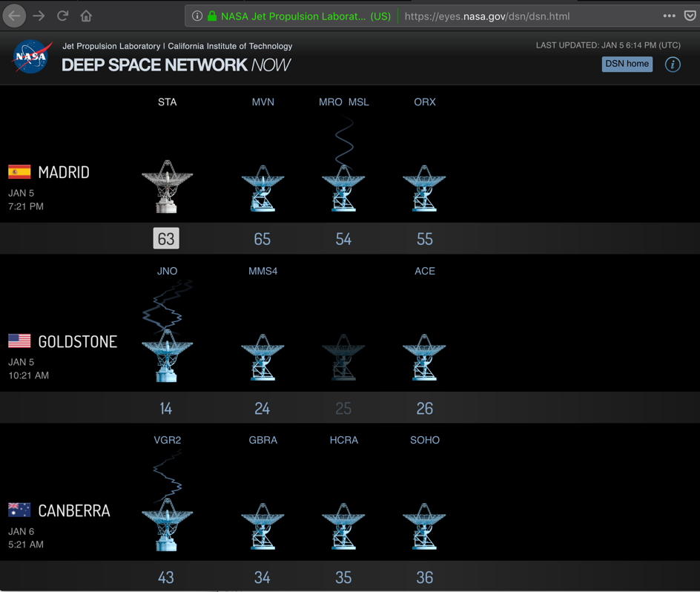This screenshot has width=700, height=592.
Task: Open the info circle icon next to DSN home
Action: pos(673,65)
